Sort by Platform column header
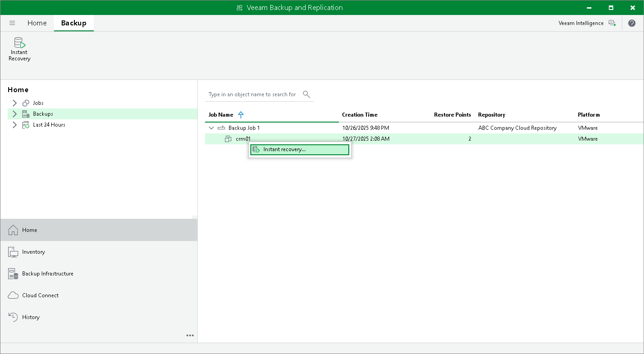 pos(589,115)
